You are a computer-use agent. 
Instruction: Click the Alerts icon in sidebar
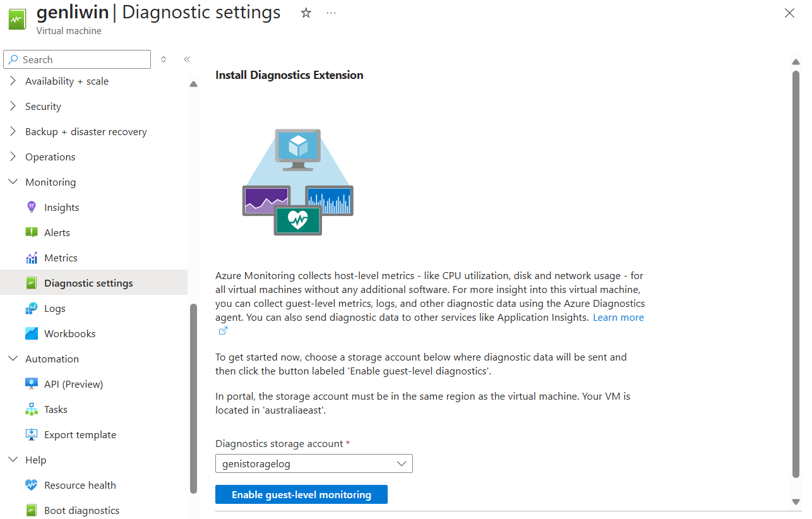[x=32, y=232]
